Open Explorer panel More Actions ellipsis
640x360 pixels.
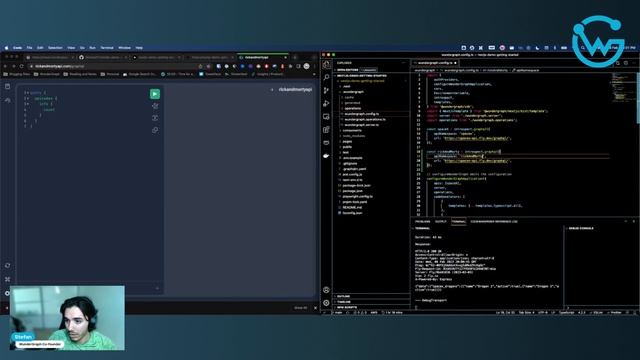(404, 63)
